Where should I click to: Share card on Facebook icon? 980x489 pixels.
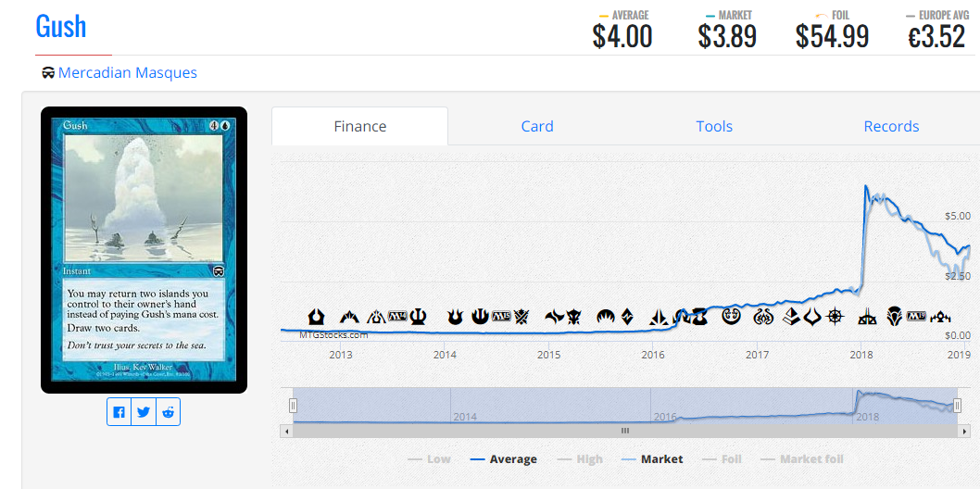point(119,412)
